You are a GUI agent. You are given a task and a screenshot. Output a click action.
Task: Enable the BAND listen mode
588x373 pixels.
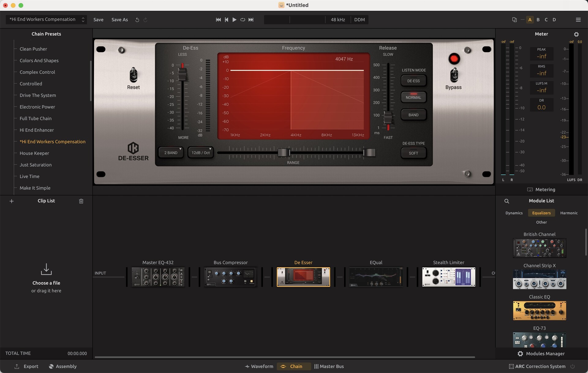pos(413,115)
